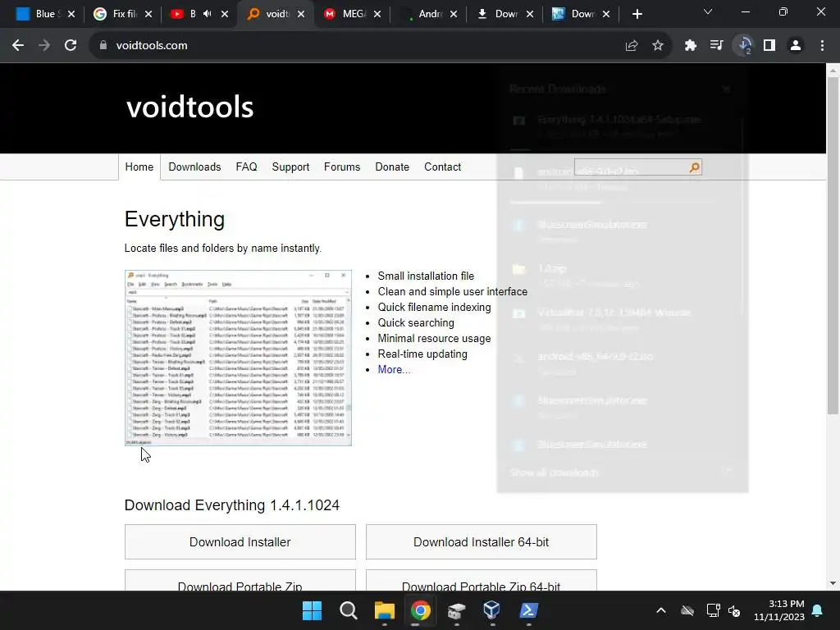Follow the More... link

(394, 370)
